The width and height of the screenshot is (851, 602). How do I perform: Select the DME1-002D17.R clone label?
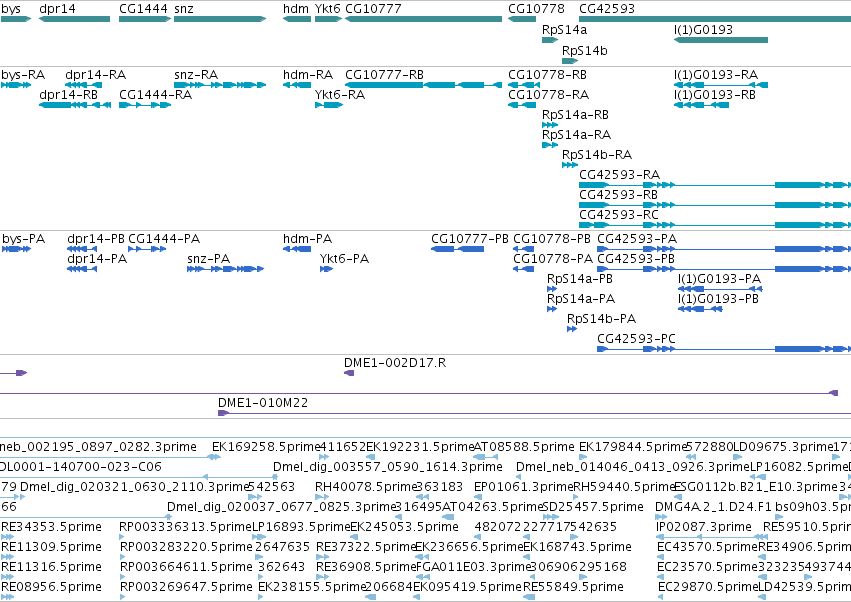(x=395, y=363)
